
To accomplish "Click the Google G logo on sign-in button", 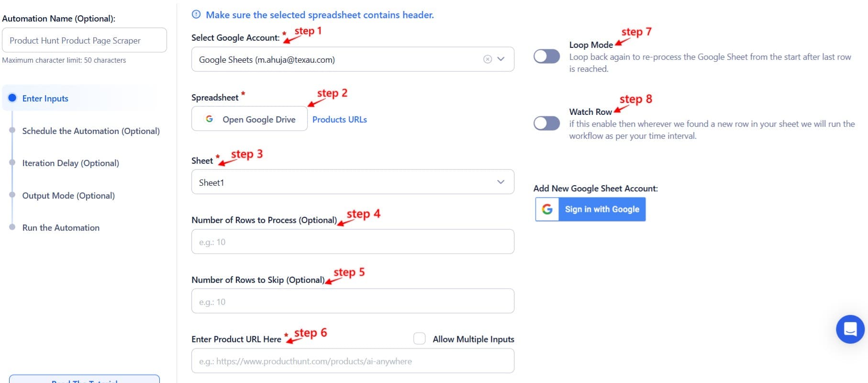I will point(547,209).
